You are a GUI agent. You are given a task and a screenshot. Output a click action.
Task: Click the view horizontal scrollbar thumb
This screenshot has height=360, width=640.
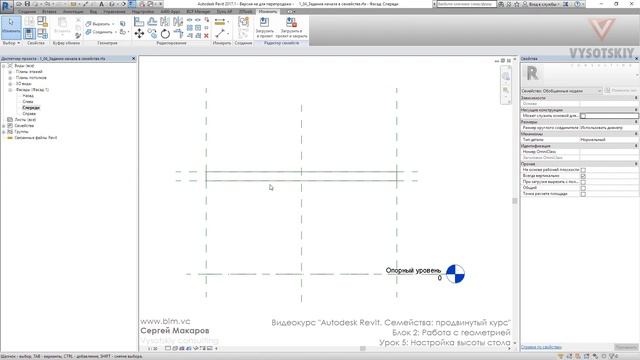[x=362, y=349]
